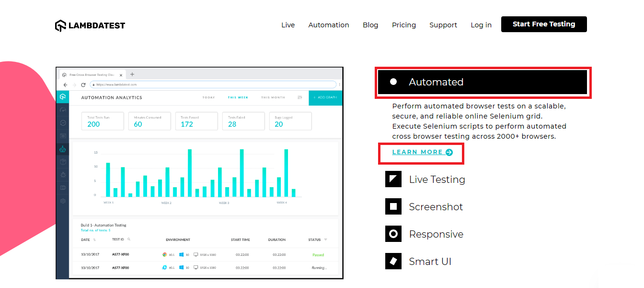Screen dimensions: 644x288
Task: Select the Automated radio bullet
Action: [x=394, y=81]
